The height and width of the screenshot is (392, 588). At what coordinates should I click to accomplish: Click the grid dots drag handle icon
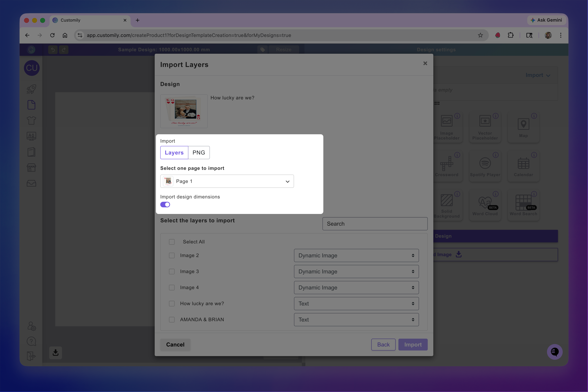[437, 103]
